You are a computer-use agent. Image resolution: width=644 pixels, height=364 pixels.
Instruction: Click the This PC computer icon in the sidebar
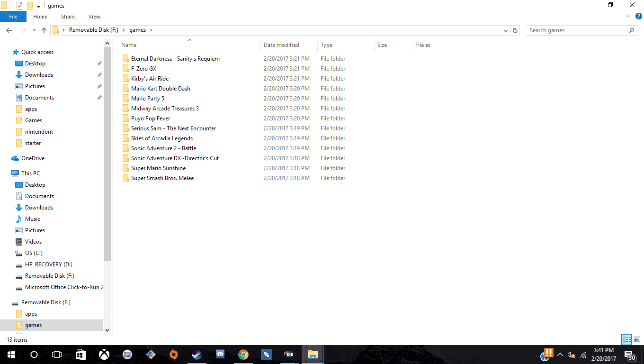pos(15,173)
